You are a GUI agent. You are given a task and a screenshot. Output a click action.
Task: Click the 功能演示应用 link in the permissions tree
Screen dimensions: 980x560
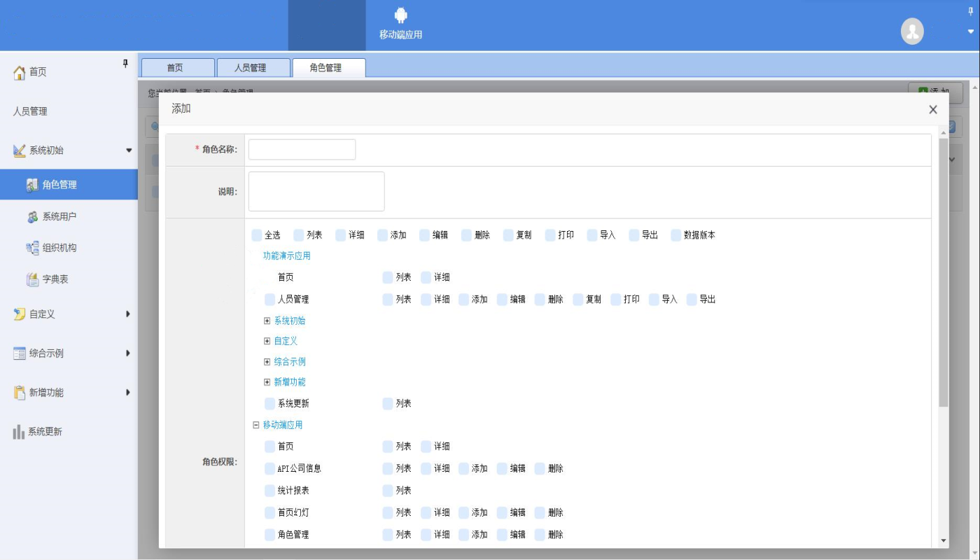287,256
